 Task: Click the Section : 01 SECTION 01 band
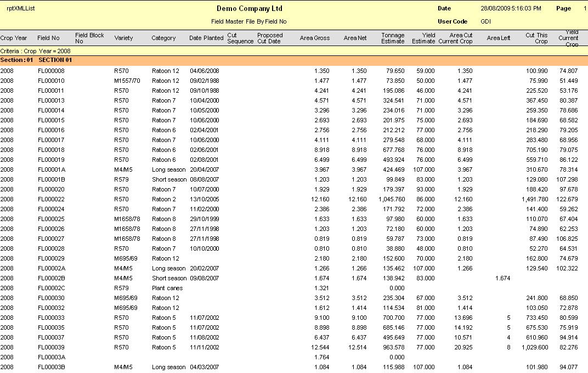tap(294, 60)
